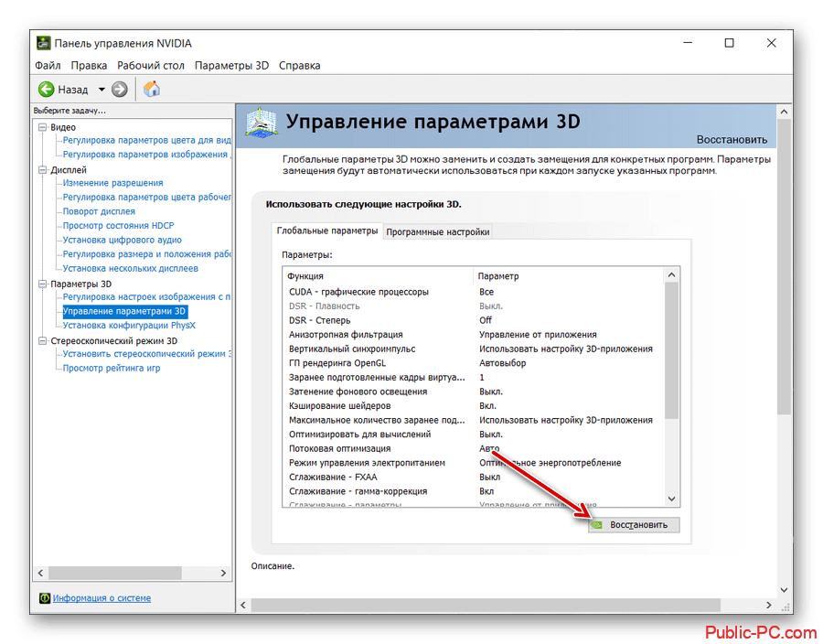This screenshot has width=823, height=644.
Task: Select Установка цифрового аудио task
Action: tap(122, 240)
